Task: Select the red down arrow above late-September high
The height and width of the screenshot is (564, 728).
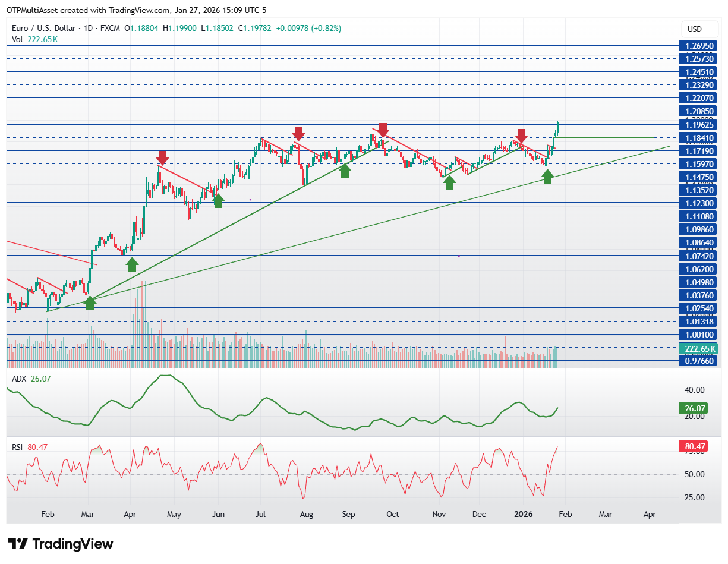Action: click(x=383, y=130)
